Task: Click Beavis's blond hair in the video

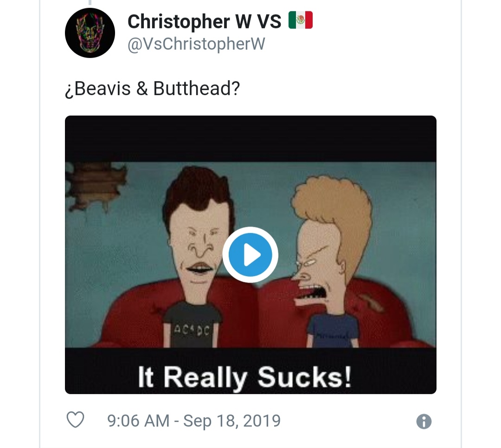Action: point(332,204)
